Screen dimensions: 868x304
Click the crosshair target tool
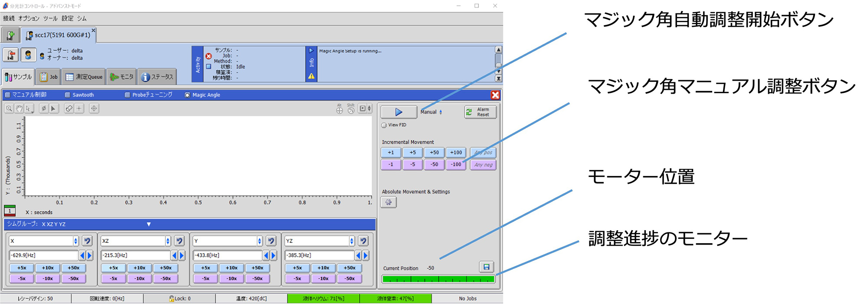pos(94,108)
